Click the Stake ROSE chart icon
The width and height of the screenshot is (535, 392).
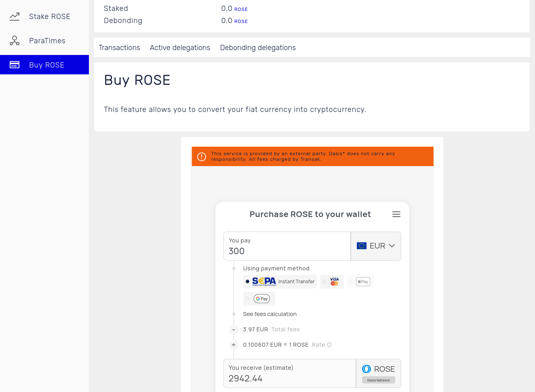[15, 17]
